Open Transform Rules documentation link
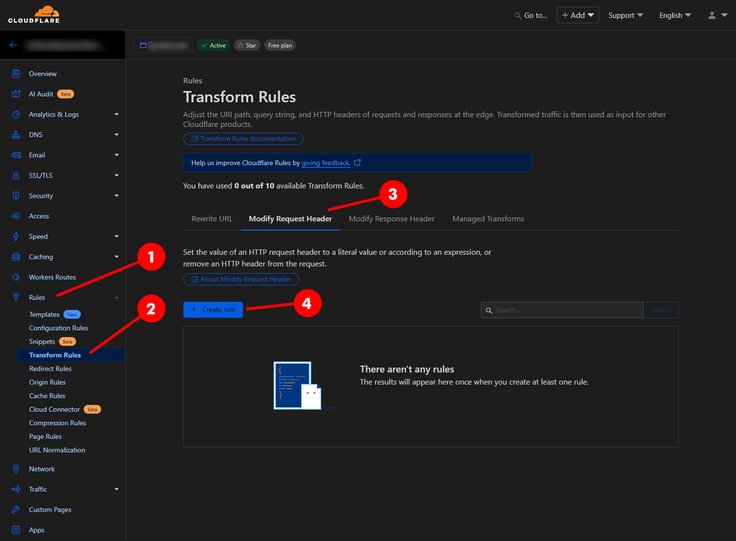Screen dimensions: 736x541 [x=243, y=139]
